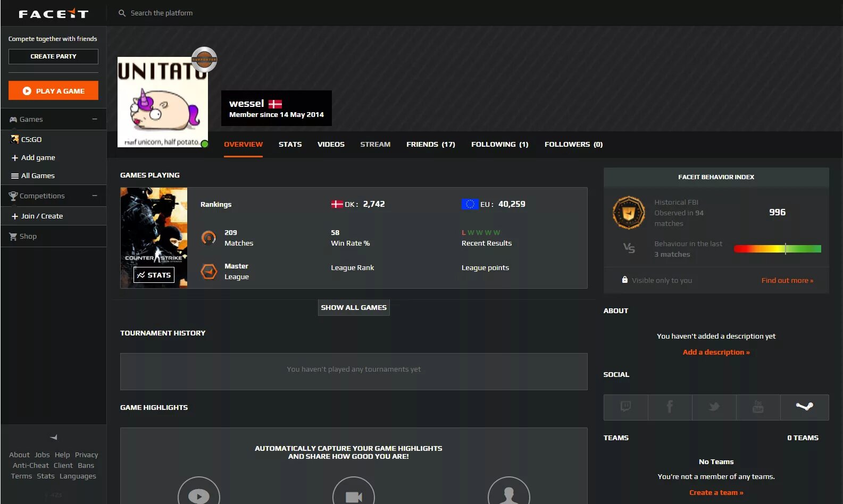This screenshot has width=843, height=504.
Task: Open the Help footer link
Action: pos(62,455)
